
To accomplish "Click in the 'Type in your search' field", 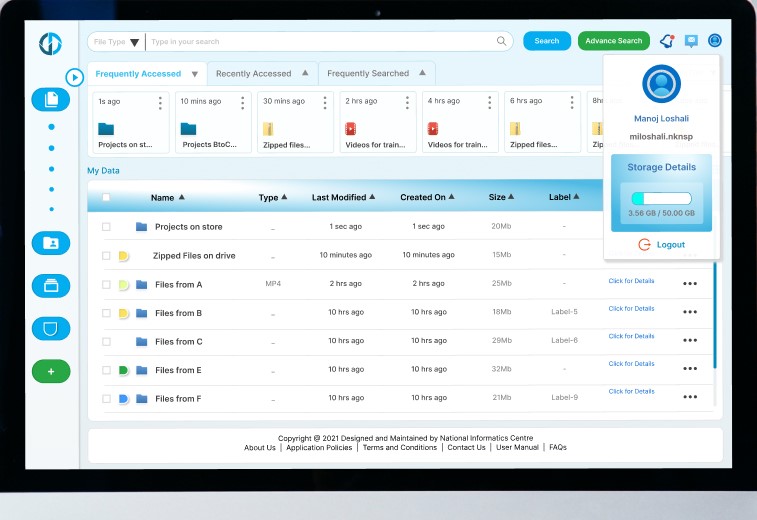I will click(321, 42).
